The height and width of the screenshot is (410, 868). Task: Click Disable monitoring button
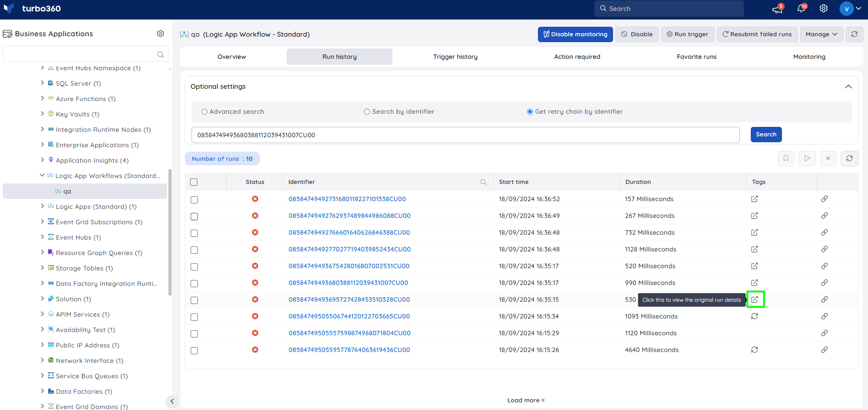(575, 34)
